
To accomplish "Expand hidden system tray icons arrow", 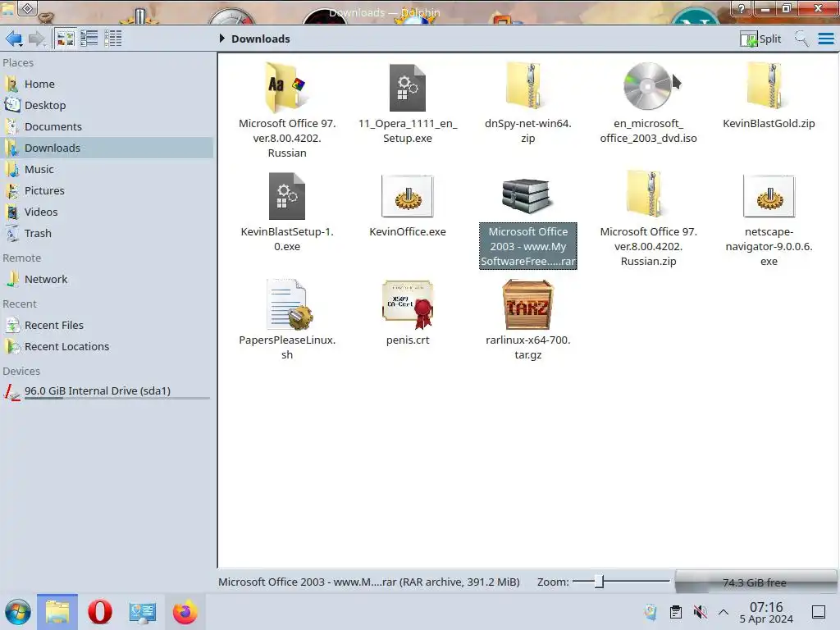I will (724, 612).
